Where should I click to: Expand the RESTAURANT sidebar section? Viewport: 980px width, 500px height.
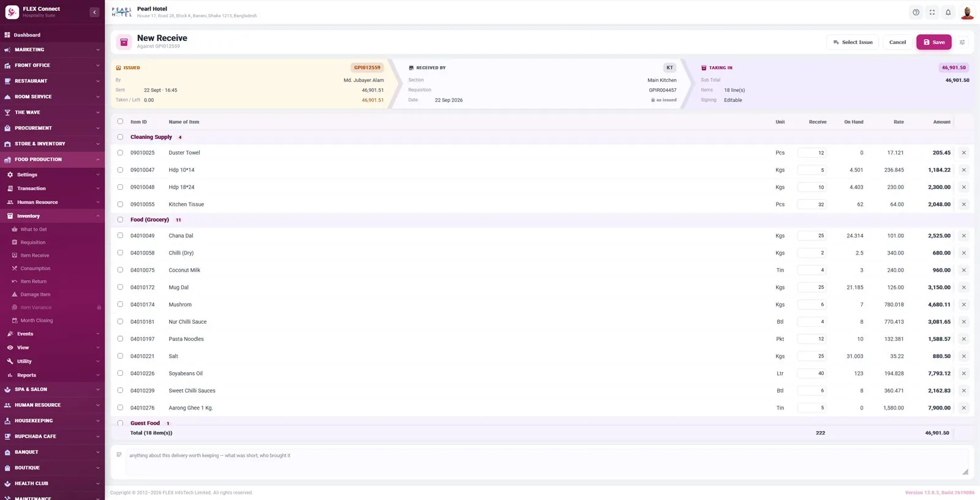click(x=52, y=81)
